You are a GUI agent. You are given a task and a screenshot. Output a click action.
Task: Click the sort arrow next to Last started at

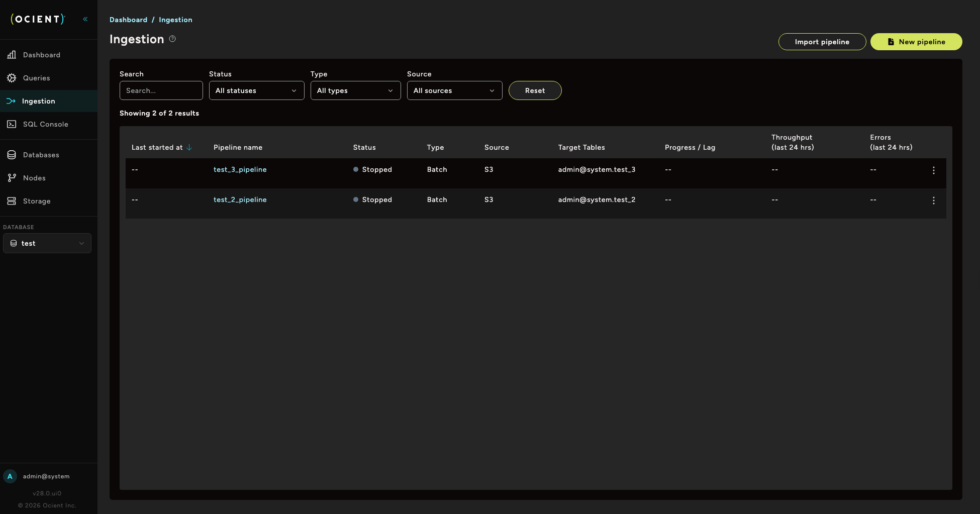tap(189, 147)
